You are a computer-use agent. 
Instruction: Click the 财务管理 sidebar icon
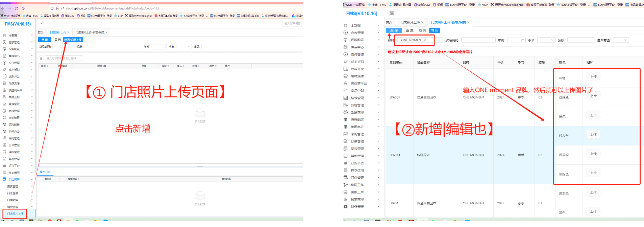click(x=345, y=206)
